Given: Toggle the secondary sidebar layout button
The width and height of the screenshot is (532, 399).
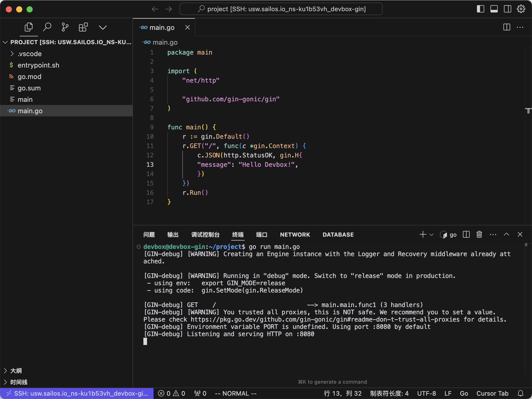Looking at the screenshot, I should [x=507, y=9].
